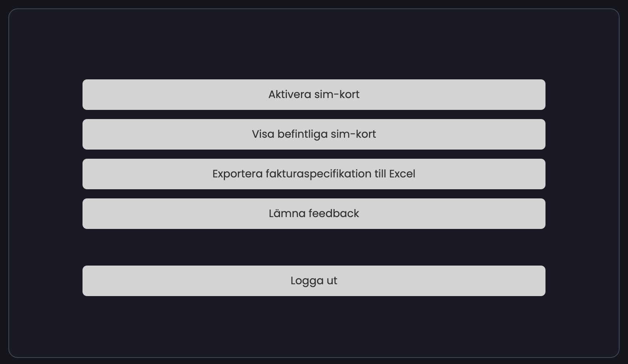The width and height of the screenshot is (628, 364).
Task: Show existing SIM cards list
Action: click(x=314, y=134)
